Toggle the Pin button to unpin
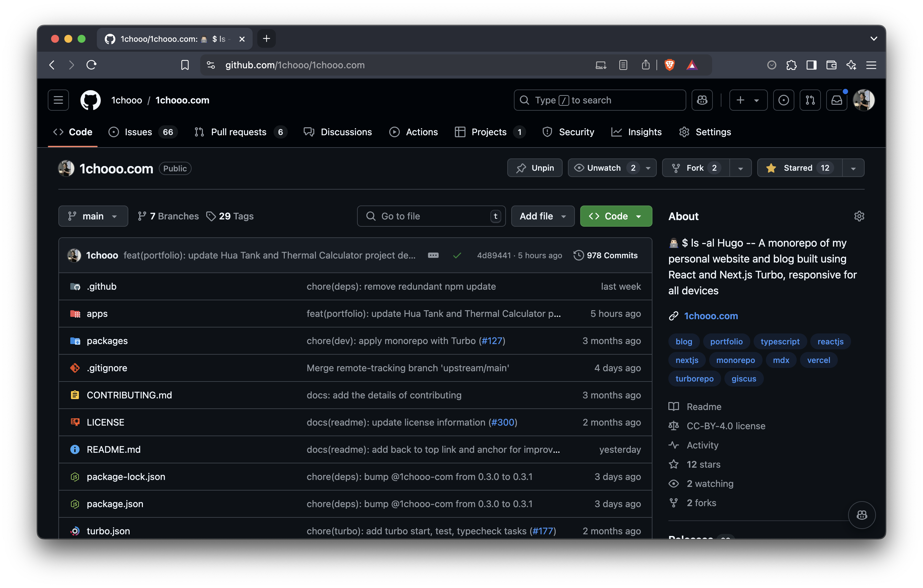The height and width of the screenshot is (588, 923). 536,167
